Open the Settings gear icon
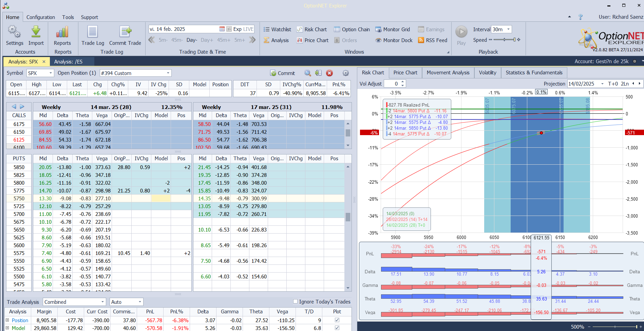 tap(14, 32)
